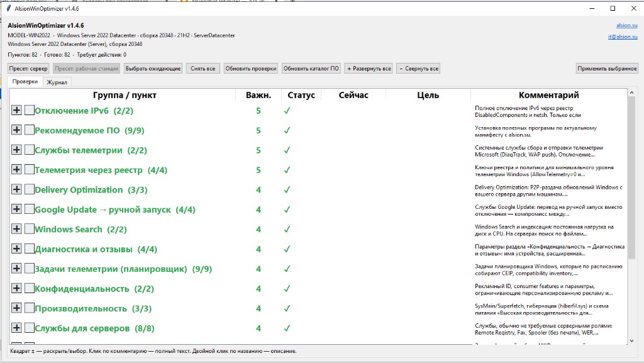The width and height of the screenshot is (644, 363).
Task: Click the green checkmark for Диагностика и отзывы
Action: coord(287,249)
